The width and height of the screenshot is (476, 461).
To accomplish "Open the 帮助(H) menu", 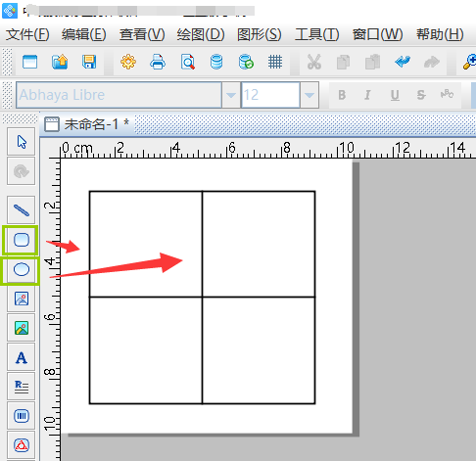I will (440, 34).
